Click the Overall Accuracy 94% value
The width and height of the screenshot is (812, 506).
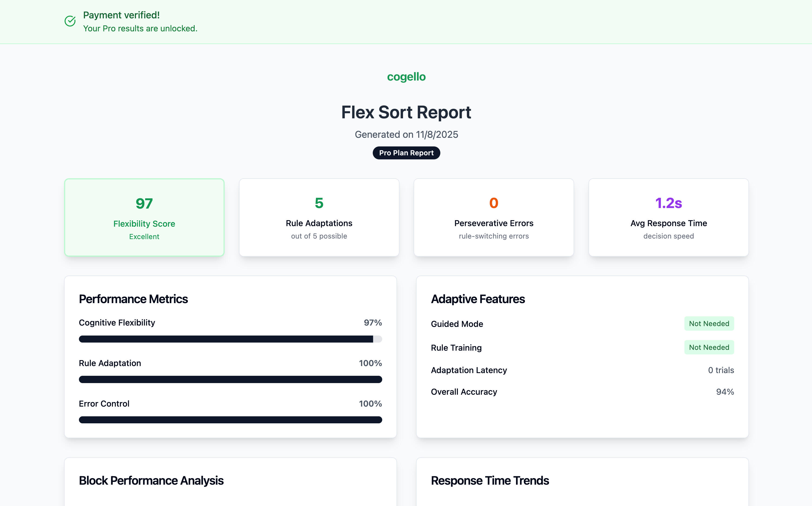[x=725, y=392]
